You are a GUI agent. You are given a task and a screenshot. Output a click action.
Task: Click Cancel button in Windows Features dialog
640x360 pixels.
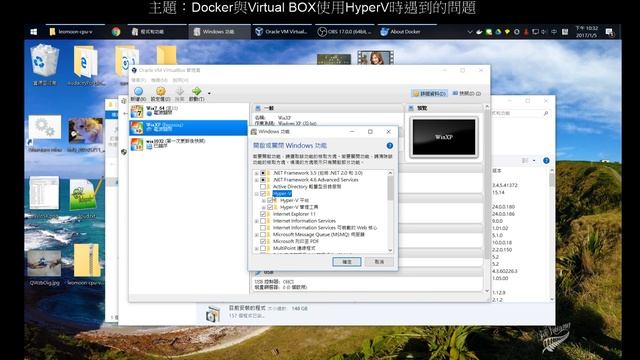pyautogui.click(x=379, y=262)
